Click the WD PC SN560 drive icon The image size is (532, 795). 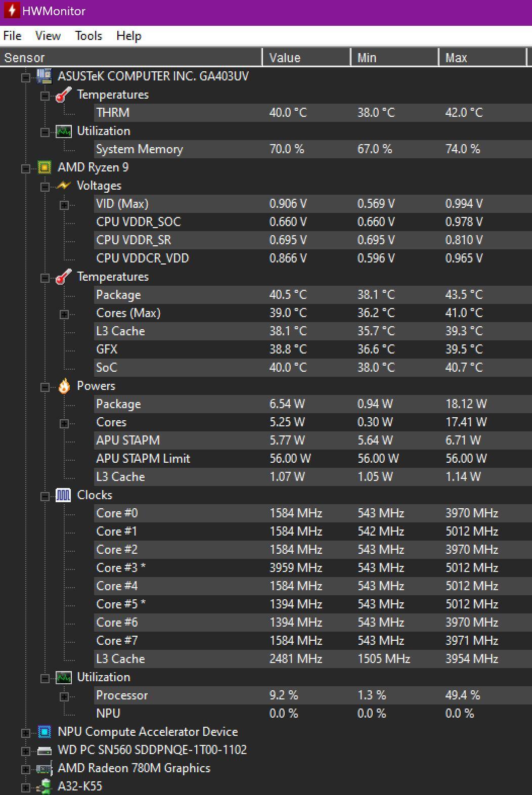[x=45, y=750]
